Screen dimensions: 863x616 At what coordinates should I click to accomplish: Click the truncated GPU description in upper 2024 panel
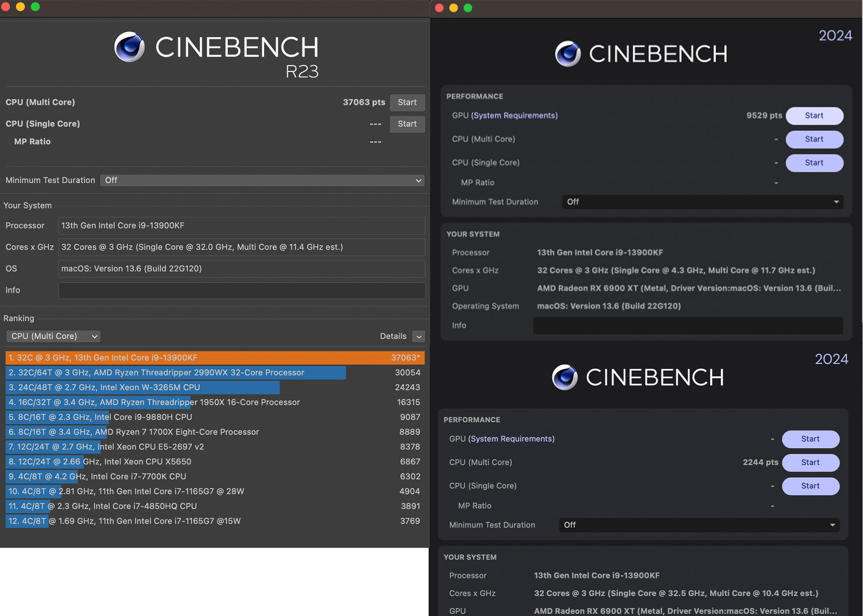[689, 288]
